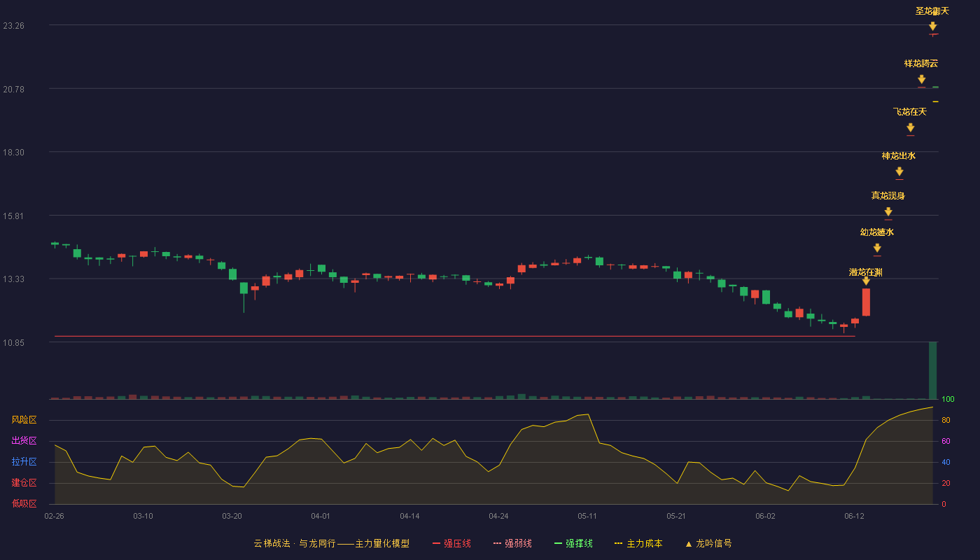The width and height of the screenshot is (980, 560).
Task: Click the red horizontal pressure line on chart
Action: click(x=455, y=337)
